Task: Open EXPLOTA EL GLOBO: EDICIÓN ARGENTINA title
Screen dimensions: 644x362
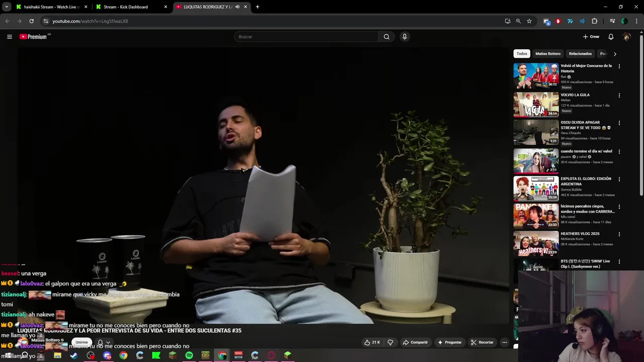Action: point(586,181)
